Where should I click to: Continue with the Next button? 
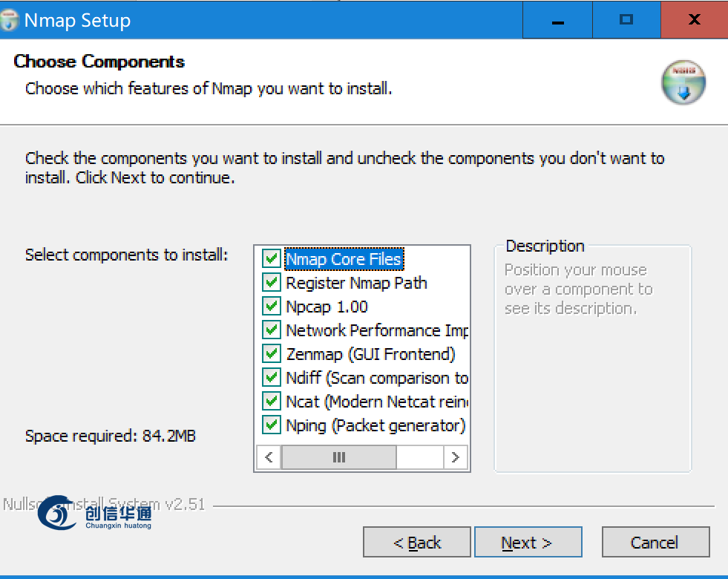(528, 542)
